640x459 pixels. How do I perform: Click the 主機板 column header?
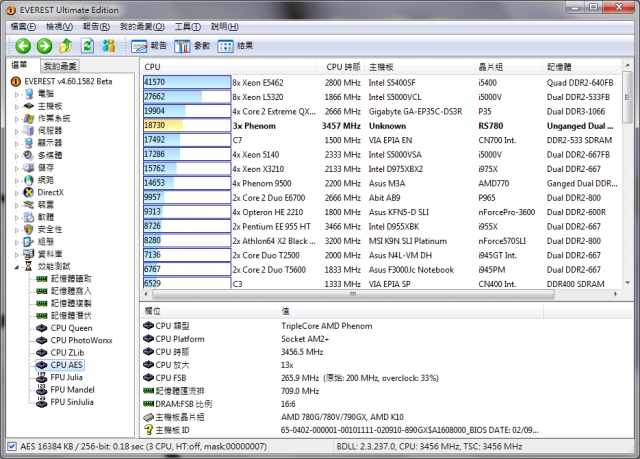click(420, 67)
